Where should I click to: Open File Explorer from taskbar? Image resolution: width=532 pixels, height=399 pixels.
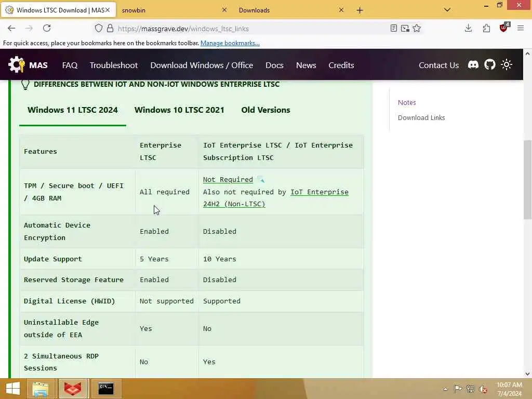pos(41,389)
